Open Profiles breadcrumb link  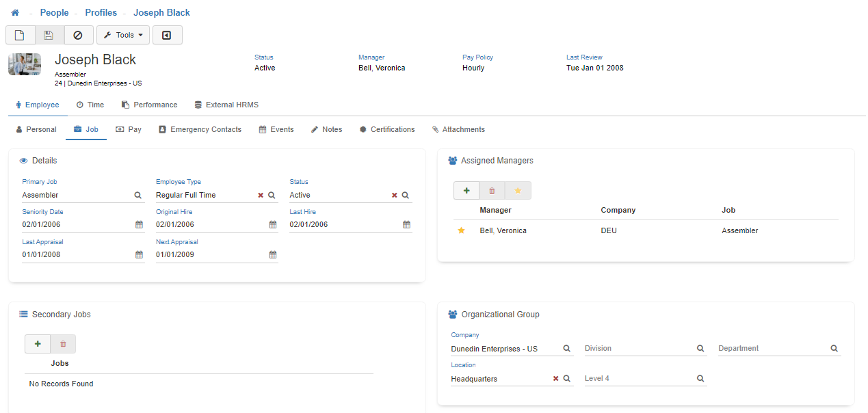101,13
